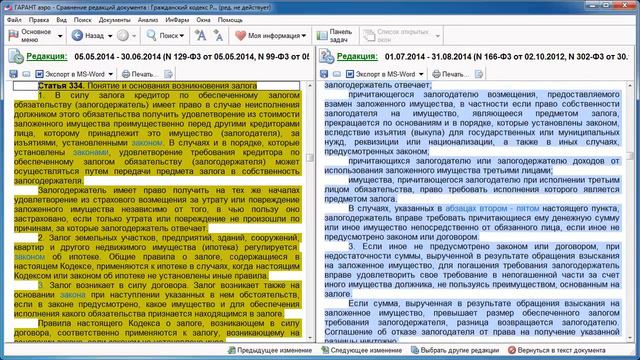Open the Помощь menu
Image resolution: width=640 pixels, height=360 pixels.
[230, 20]
